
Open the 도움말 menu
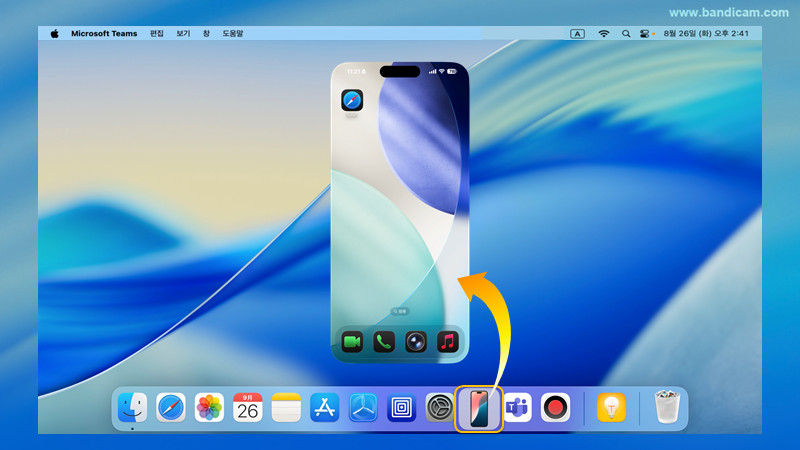233,33
